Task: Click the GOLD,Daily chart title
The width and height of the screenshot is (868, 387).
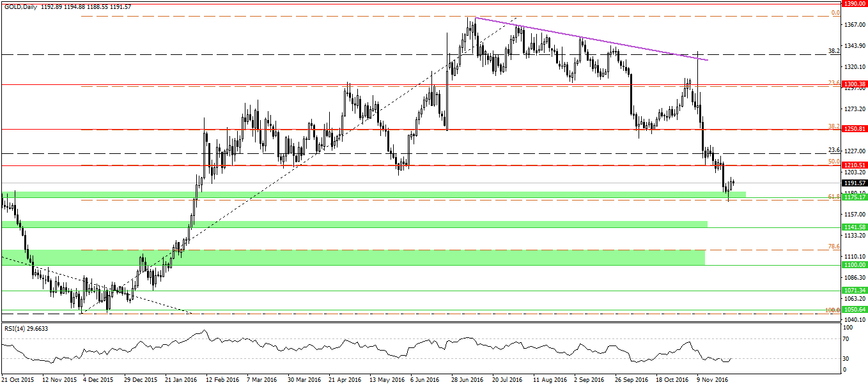Action: point(20,6)
